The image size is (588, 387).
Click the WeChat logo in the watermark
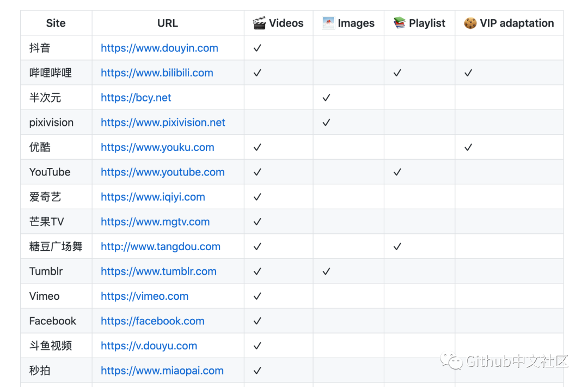tap(452, 360)
